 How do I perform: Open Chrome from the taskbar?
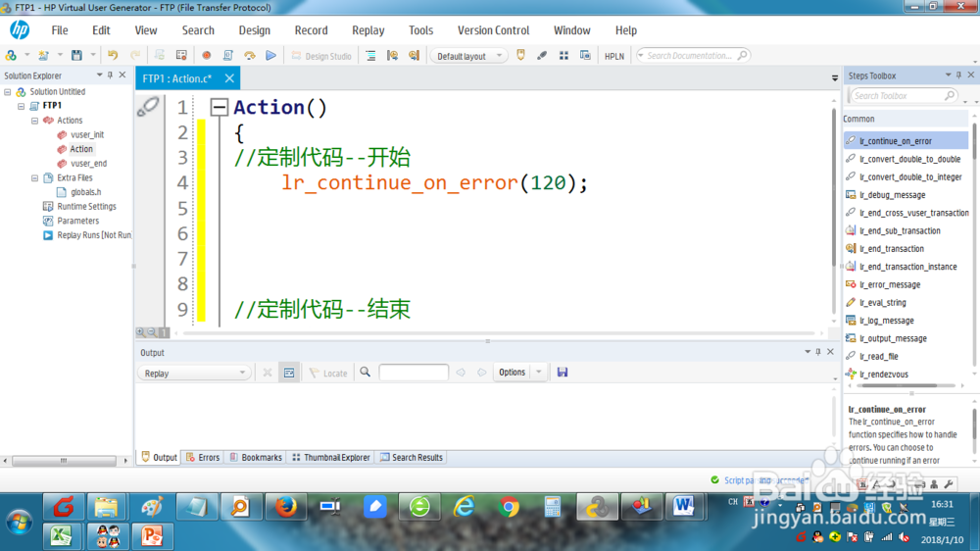[x=509, y=507]
